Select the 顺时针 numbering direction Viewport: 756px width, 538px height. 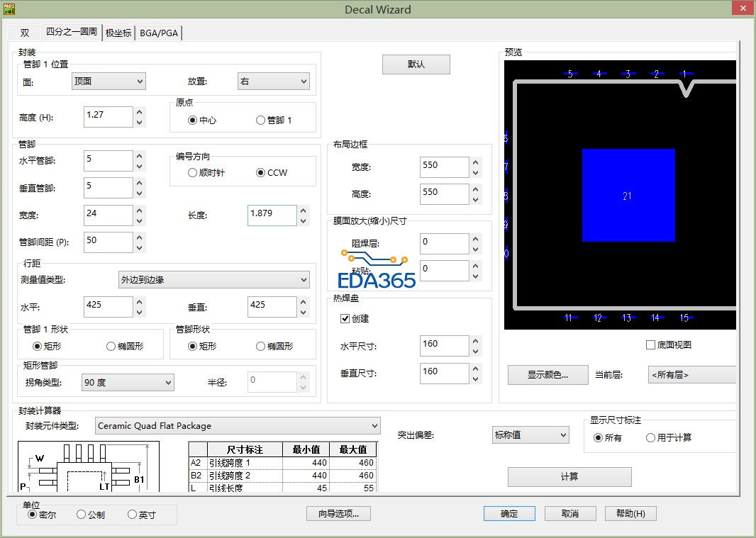192,173
